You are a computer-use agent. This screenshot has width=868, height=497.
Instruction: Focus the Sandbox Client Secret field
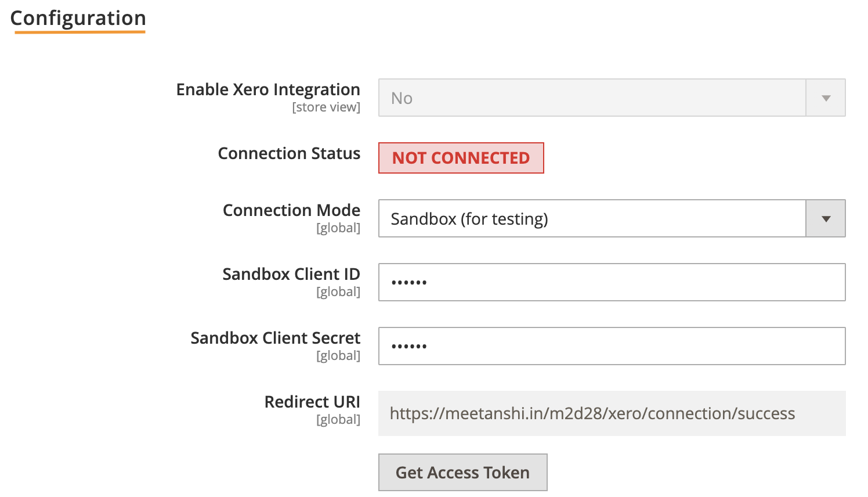click(x=612, y=346)
